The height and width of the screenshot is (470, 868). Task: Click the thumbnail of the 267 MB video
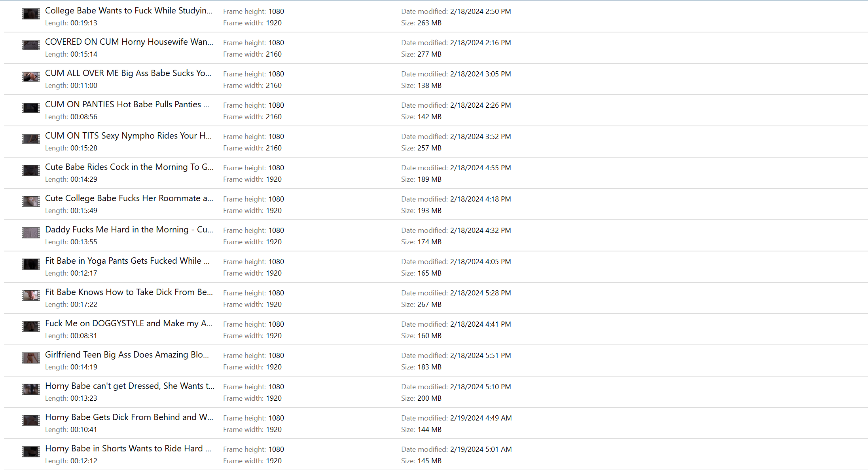30,295
